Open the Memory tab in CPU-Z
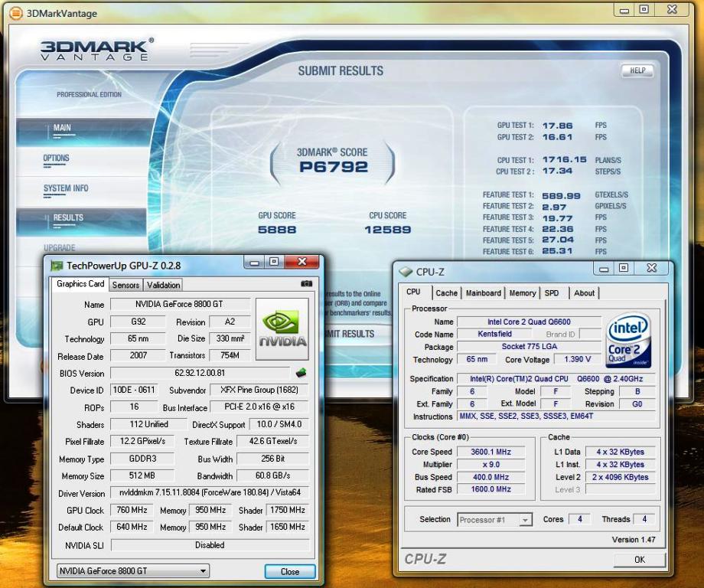The width and height of the screenshot is (704, 588). tap(522, 293)
